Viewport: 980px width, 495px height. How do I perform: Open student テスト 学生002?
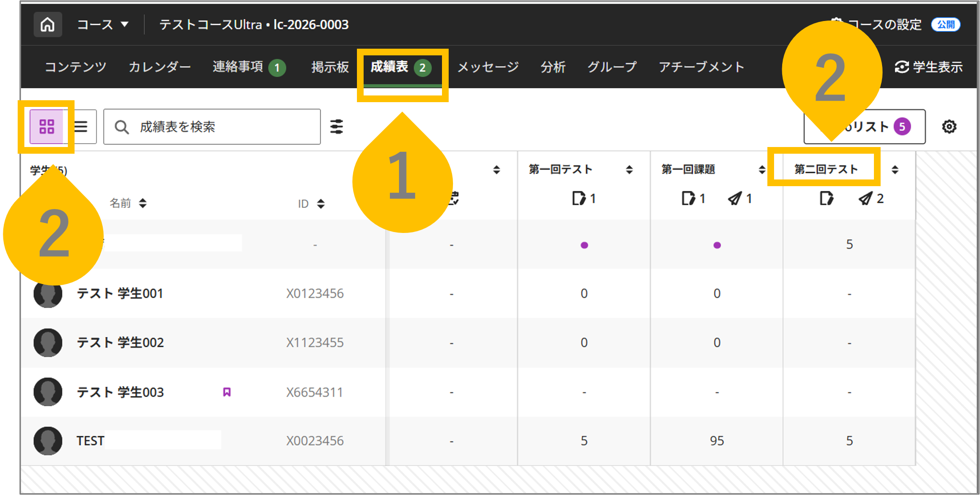[120, 343]
